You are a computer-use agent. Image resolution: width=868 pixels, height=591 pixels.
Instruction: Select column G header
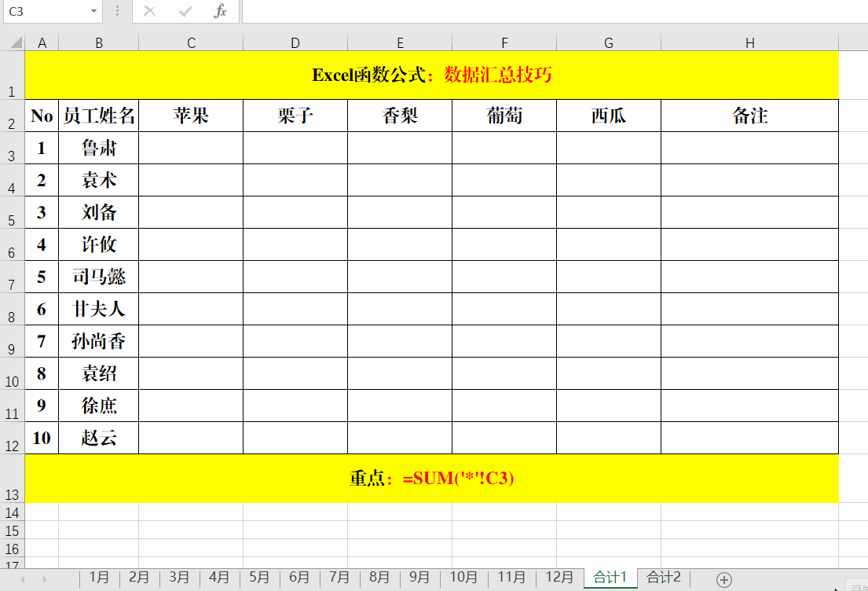pyautogui.click(x=608, y=42)
